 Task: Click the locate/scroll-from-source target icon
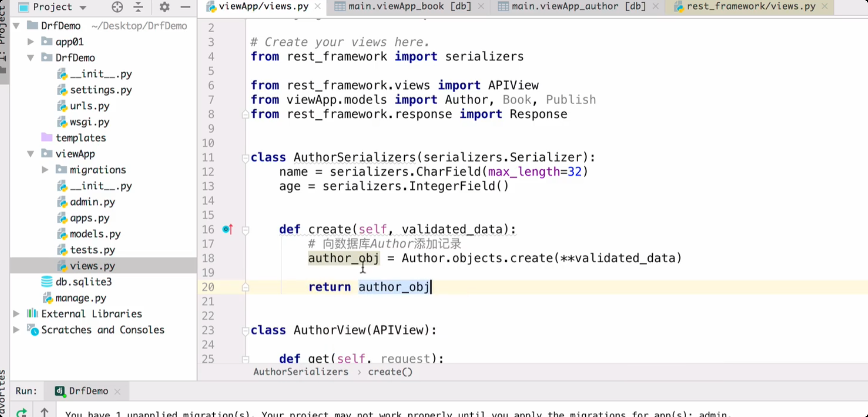click(117, 7)
